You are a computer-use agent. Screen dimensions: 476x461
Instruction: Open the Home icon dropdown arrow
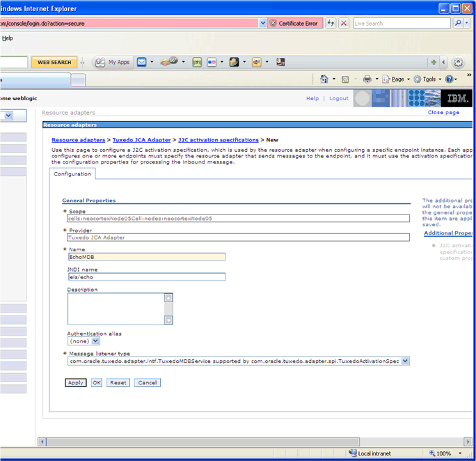(x=334, y=79)
